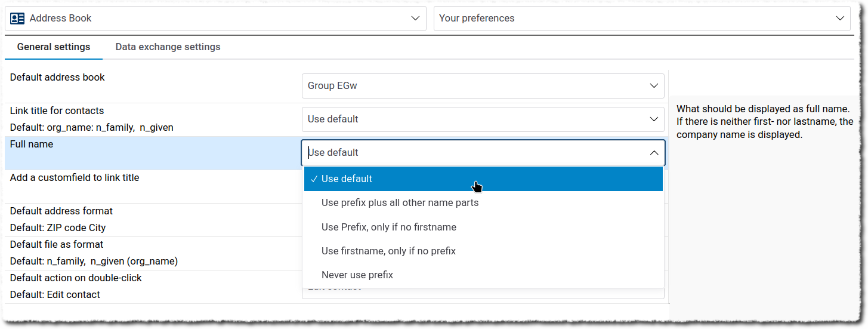The image size is (868, 329).
Task: Click the Default file as format label
Action: [57, 245]
